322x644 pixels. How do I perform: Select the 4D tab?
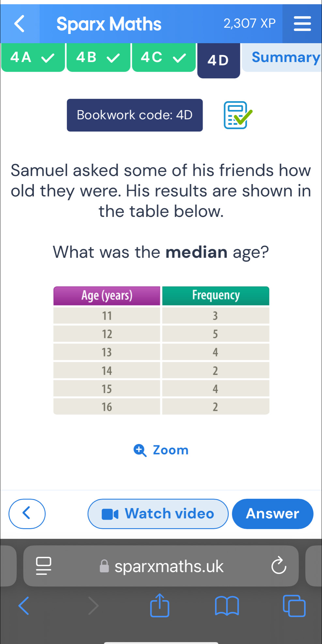(219, 60)
